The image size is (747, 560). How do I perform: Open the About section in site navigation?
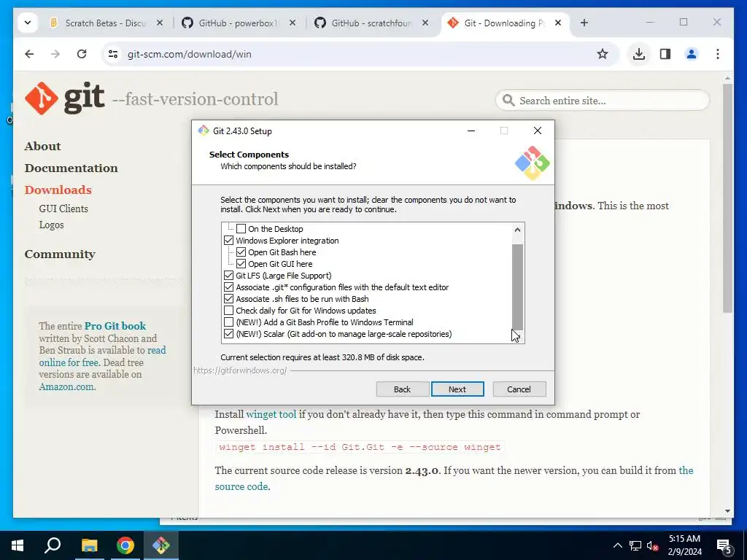43,146
